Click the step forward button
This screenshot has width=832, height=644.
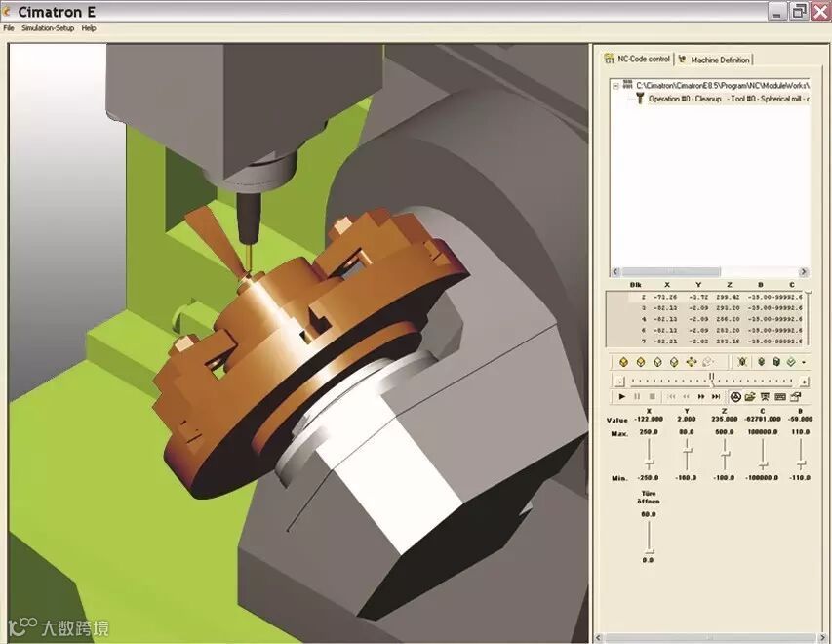[x=701, y=396]
